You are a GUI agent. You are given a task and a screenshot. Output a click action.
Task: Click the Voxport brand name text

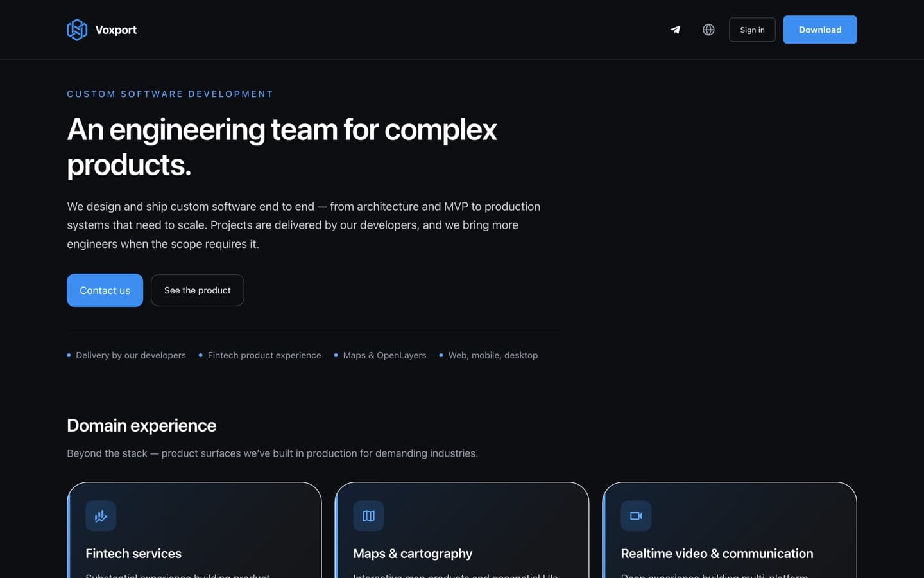[x=116, y=30]
